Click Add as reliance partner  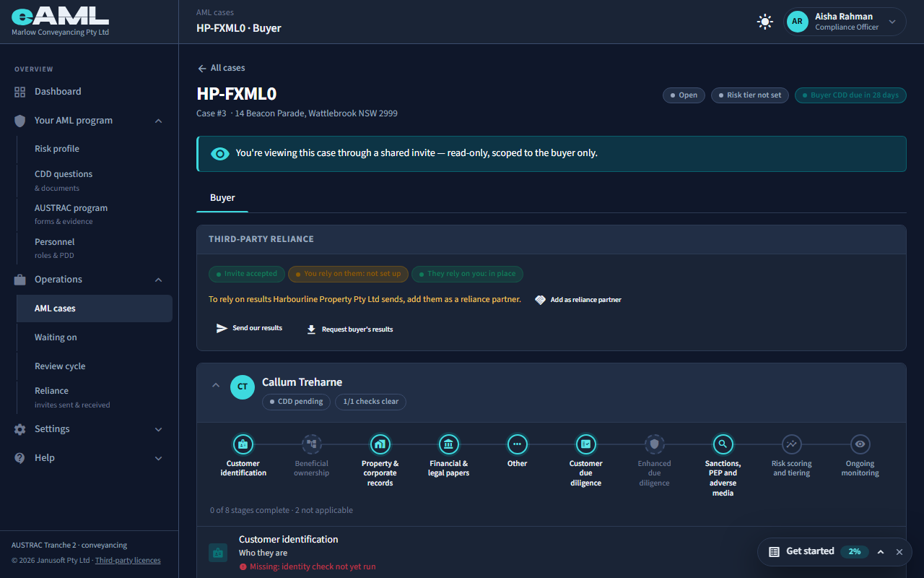click(578, 300)
